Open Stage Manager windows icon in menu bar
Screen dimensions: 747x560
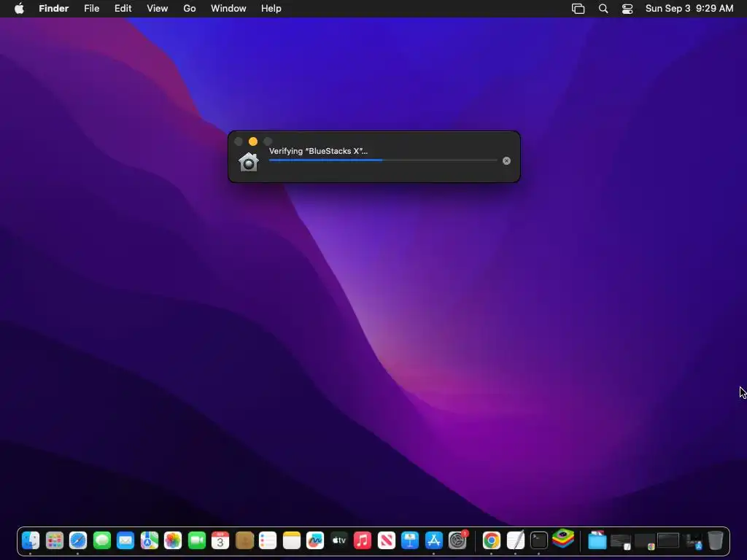click(578, 9)
